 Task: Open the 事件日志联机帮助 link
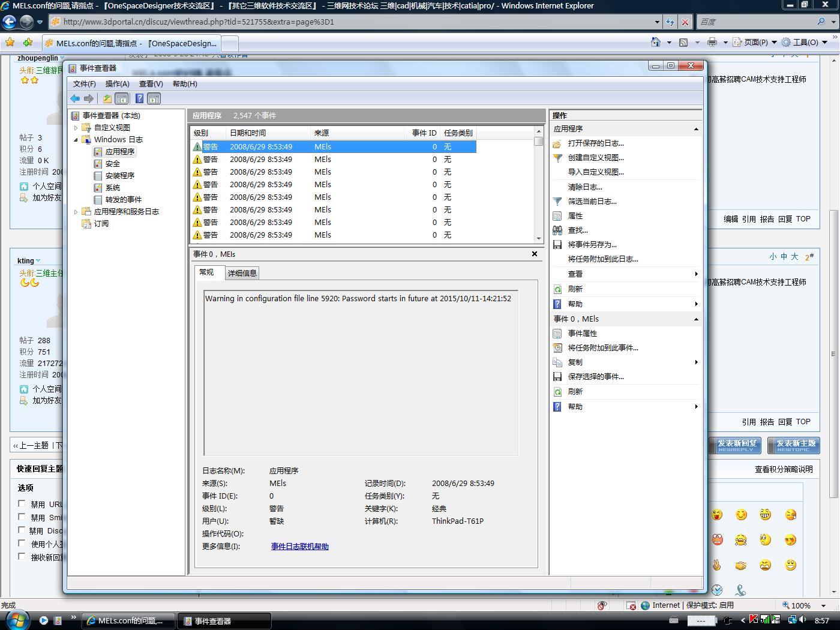point(300,547)
